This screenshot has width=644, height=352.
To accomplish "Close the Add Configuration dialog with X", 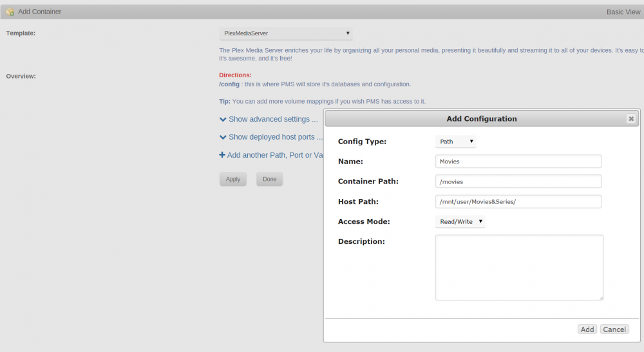I will 631,118.
